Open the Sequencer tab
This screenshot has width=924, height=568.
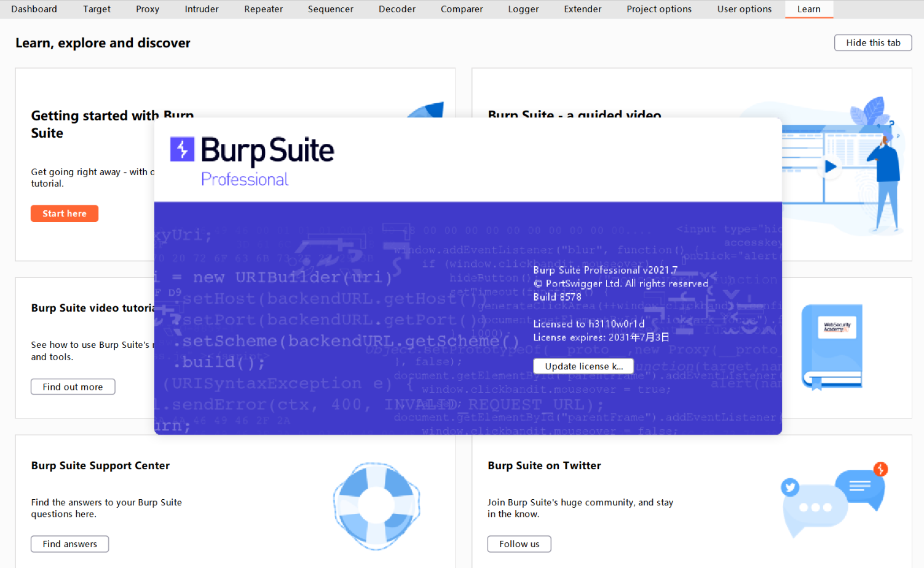tap(331, 9)
